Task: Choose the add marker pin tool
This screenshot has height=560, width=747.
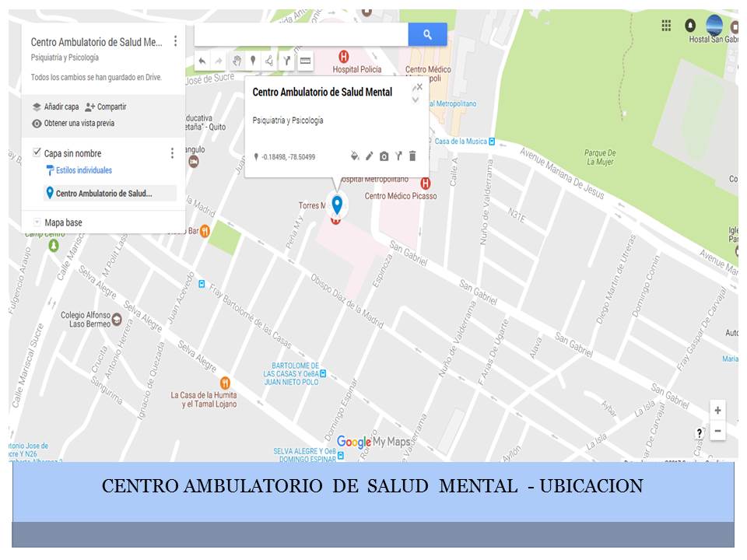Action: [253, 61]
